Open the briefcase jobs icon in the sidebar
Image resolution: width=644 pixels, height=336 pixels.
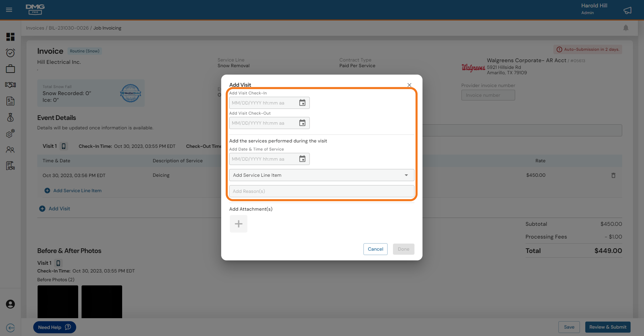[x=10, y=69]
